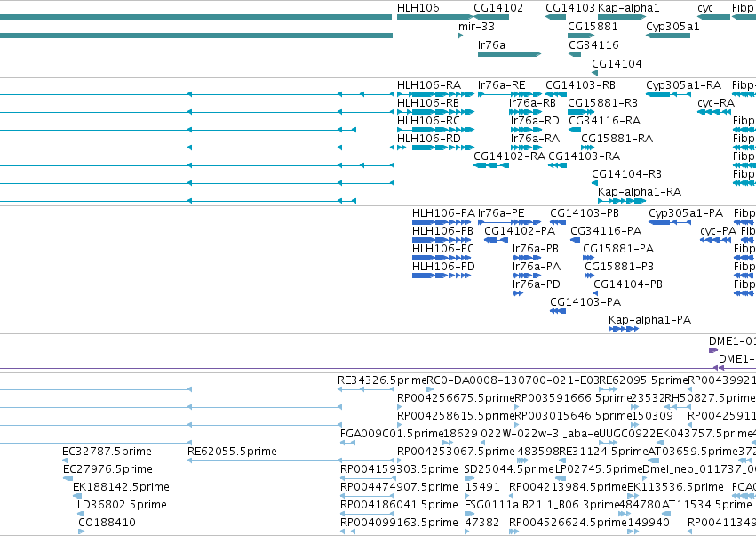Select EST EK188142.5prime
The image size is (756, 536).
(121, 487)
